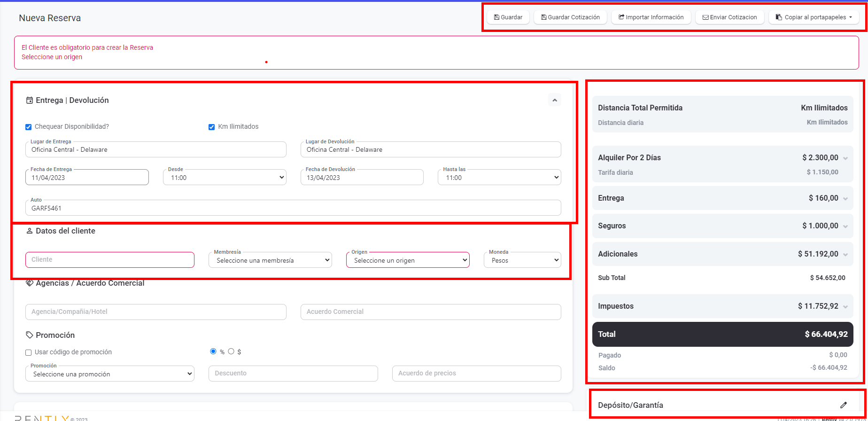The height and width of the screenshot is (421, 868).
Task: Open the Membresía dropdown
Action: 270,260
